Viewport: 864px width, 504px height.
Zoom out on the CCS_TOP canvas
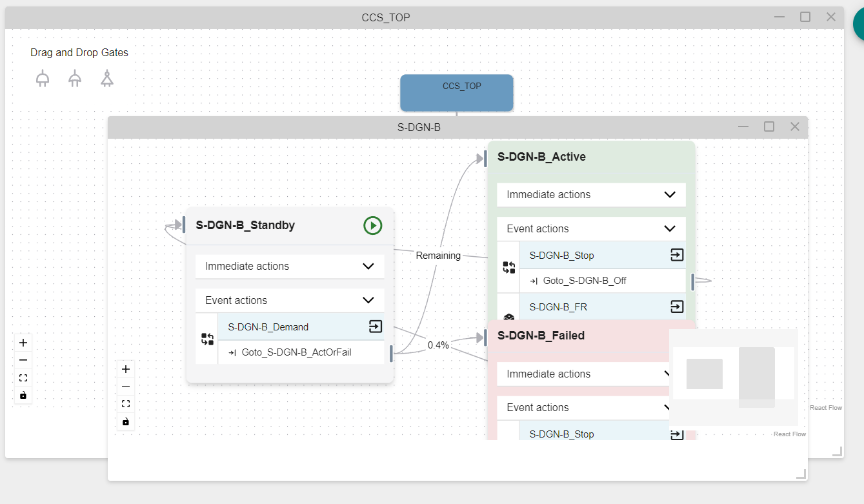[x=23, y=360]
